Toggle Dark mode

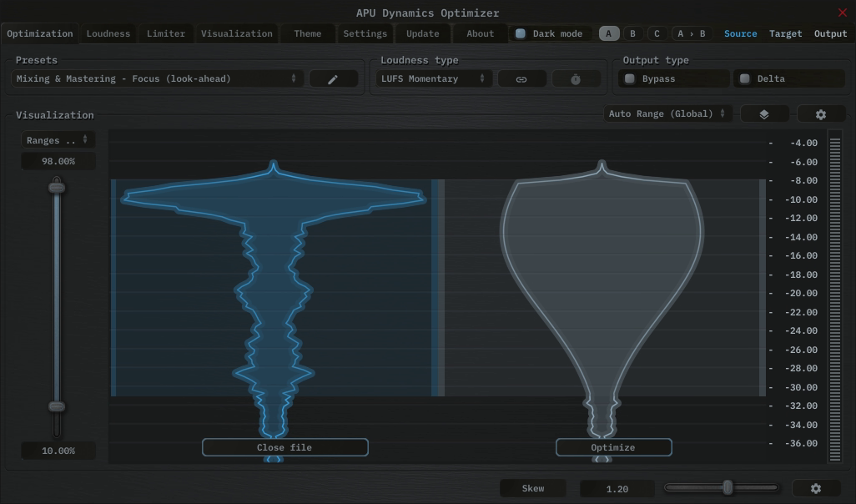pyautogui.click(x=521, y=34)
